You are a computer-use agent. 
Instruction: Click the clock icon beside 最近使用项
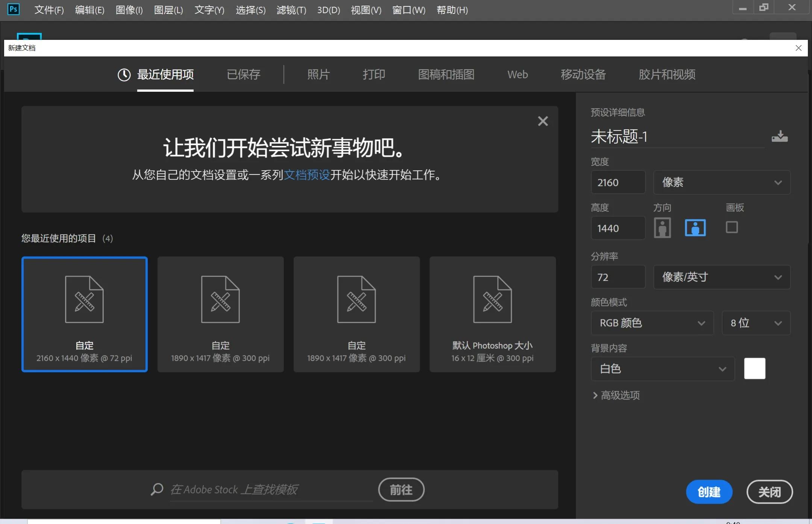pos(124,74)
